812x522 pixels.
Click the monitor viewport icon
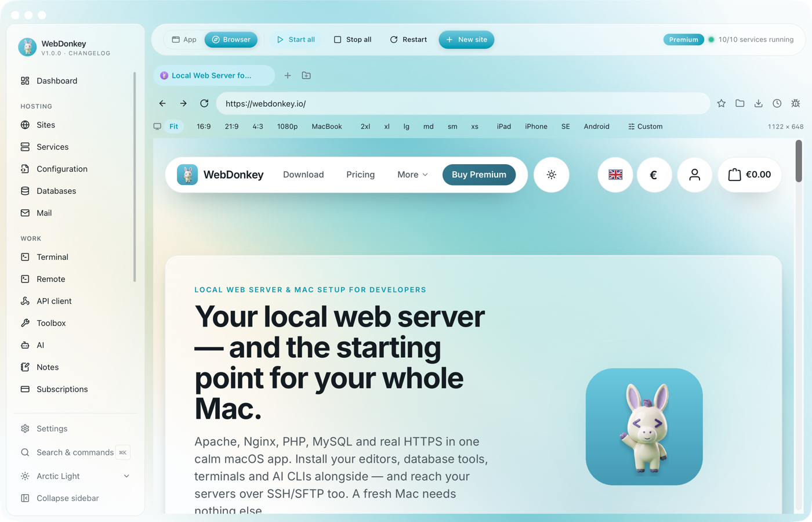click(157, 126)
